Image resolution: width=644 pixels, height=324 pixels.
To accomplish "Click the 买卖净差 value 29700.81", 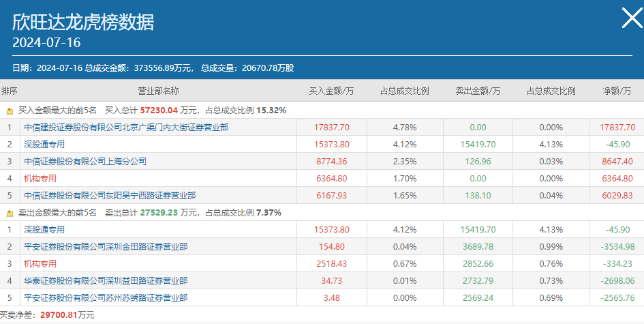I will [x=59, y=315].
